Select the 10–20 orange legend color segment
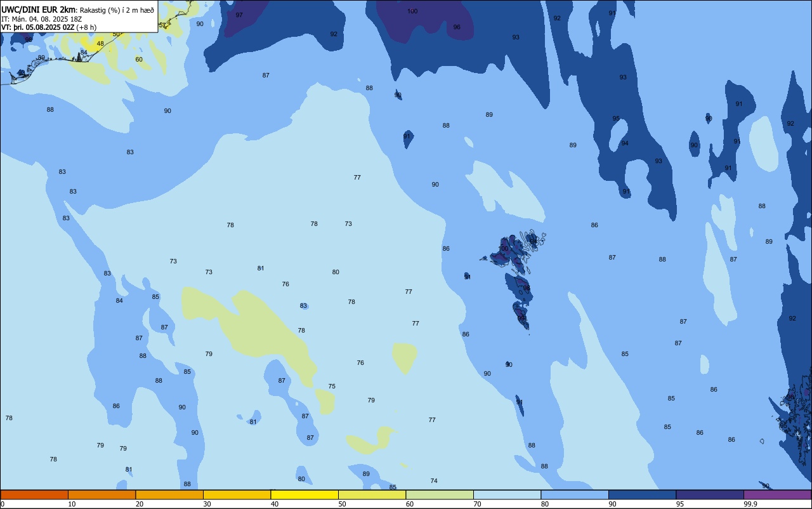This screenshot has height=509, width=812. tap(101, 494)
